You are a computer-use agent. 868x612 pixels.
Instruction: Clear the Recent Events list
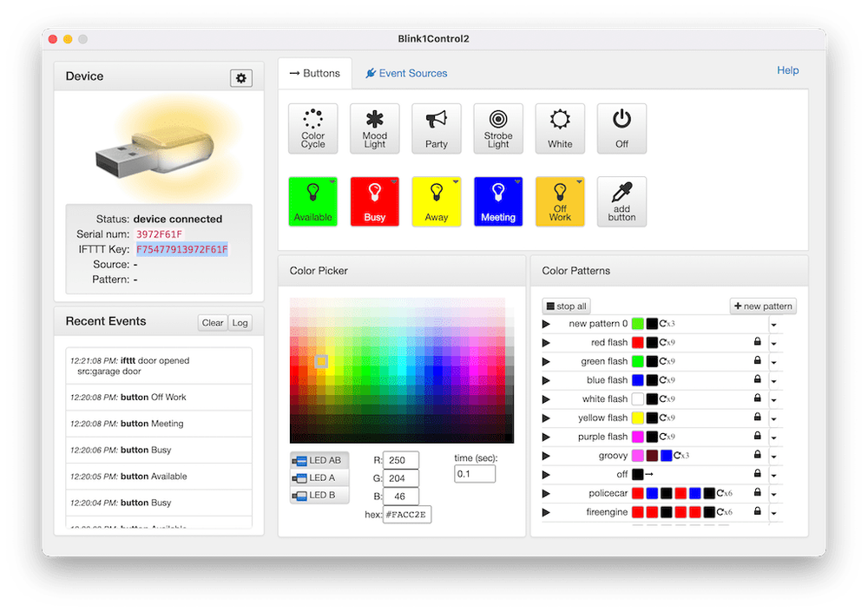(x=213, y=323)
